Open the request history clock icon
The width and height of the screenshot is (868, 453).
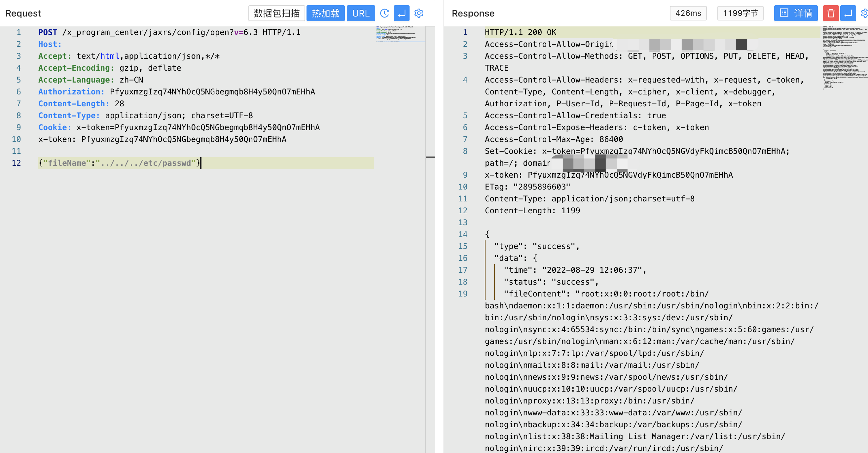point(384,13)
